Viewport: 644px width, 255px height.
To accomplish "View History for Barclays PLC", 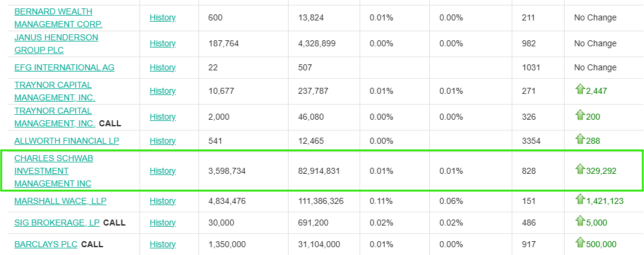I will pos(162,244).
